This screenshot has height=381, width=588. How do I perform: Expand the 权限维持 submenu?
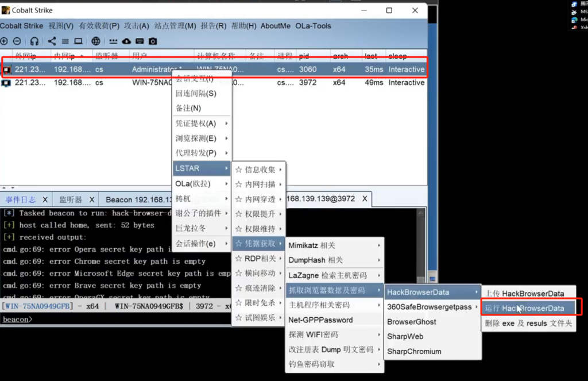click(x=259, y=229)
